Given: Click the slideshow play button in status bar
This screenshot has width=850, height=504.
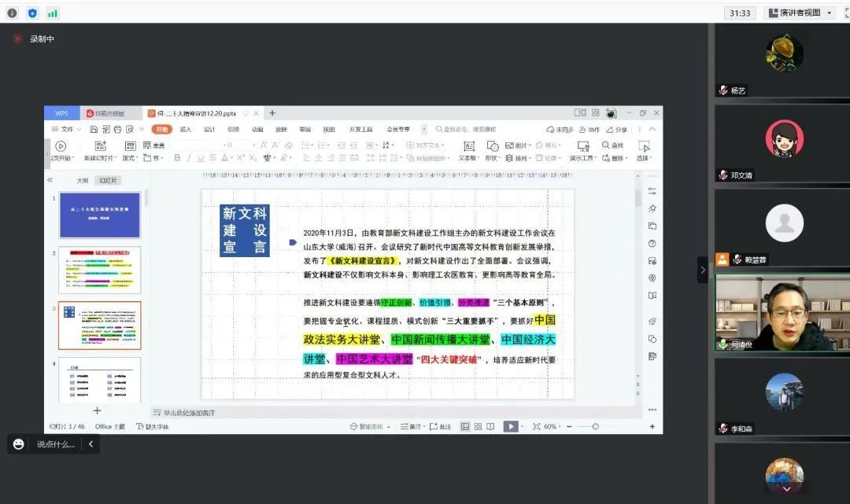Looking at the screenshot, I should pos(510,426).
